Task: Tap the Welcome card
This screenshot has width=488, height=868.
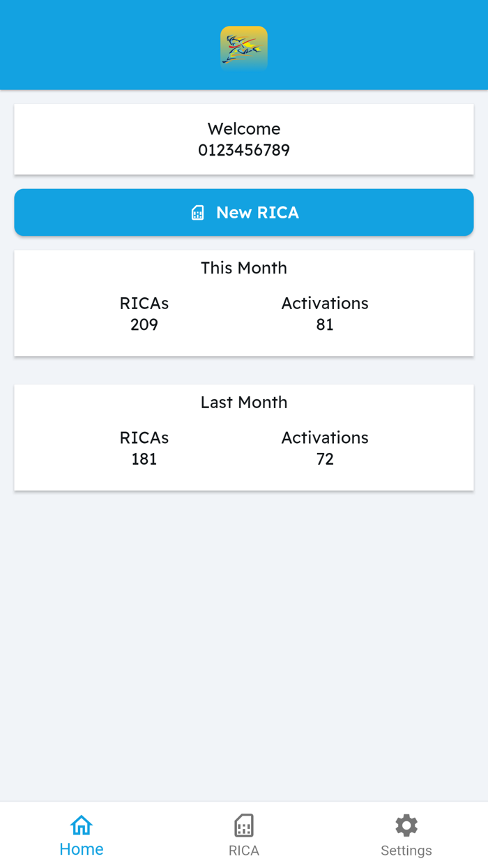Action: coord(244,139)
